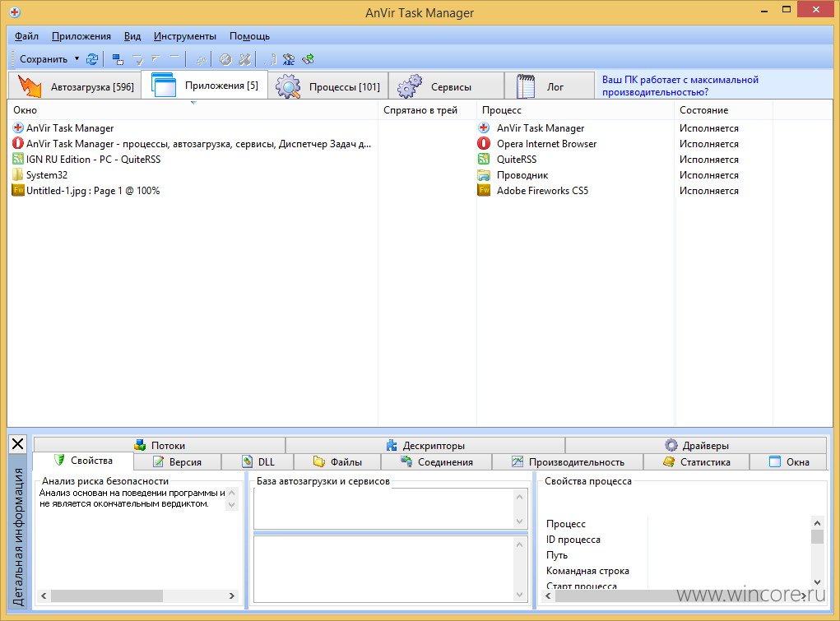Open the Лог tab
Screen dimensions: 840x621
point(550,86)
